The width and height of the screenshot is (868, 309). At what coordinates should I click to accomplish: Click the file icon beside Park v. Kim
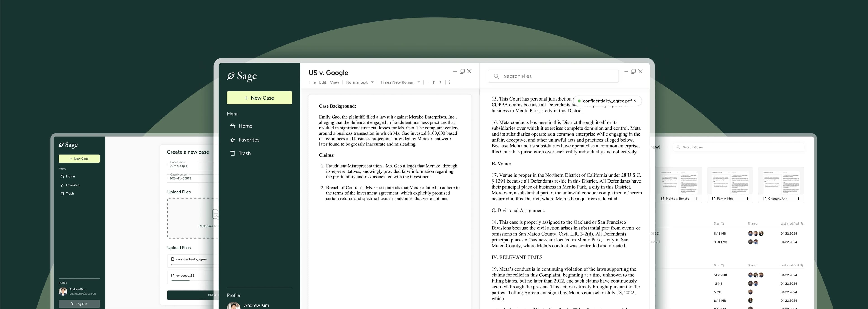point(714,199)
